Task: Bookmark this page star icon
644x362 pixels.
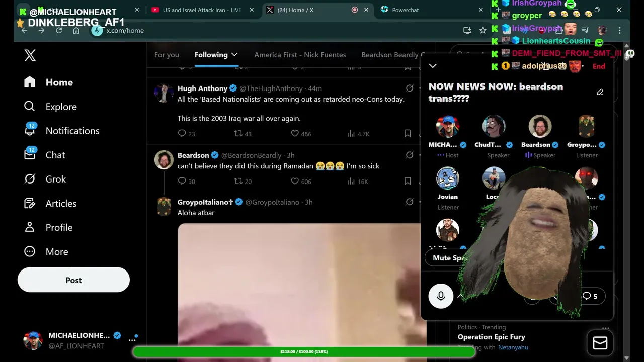Action: [483, 30]
